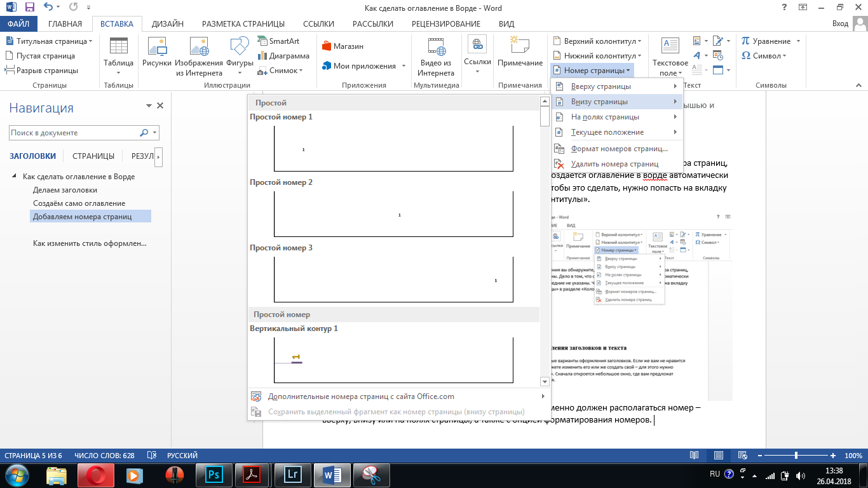This screenshot has height=488, width=868.
Task: Launch Photoshop from the taskbar
Action: [x=214, y=474]
